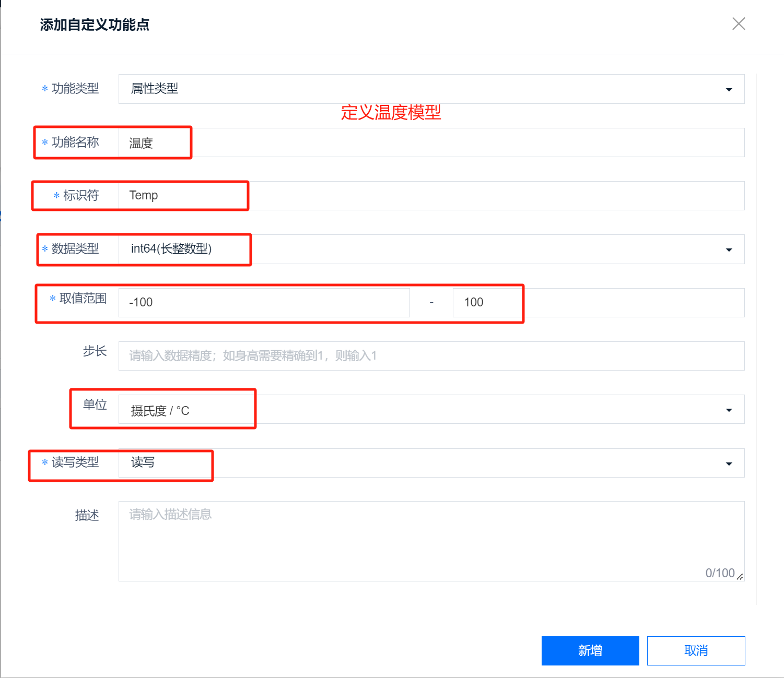Screen dimensions: 784x678
Task: Click the 功能类型 label
Action: (x=75, y=89)
